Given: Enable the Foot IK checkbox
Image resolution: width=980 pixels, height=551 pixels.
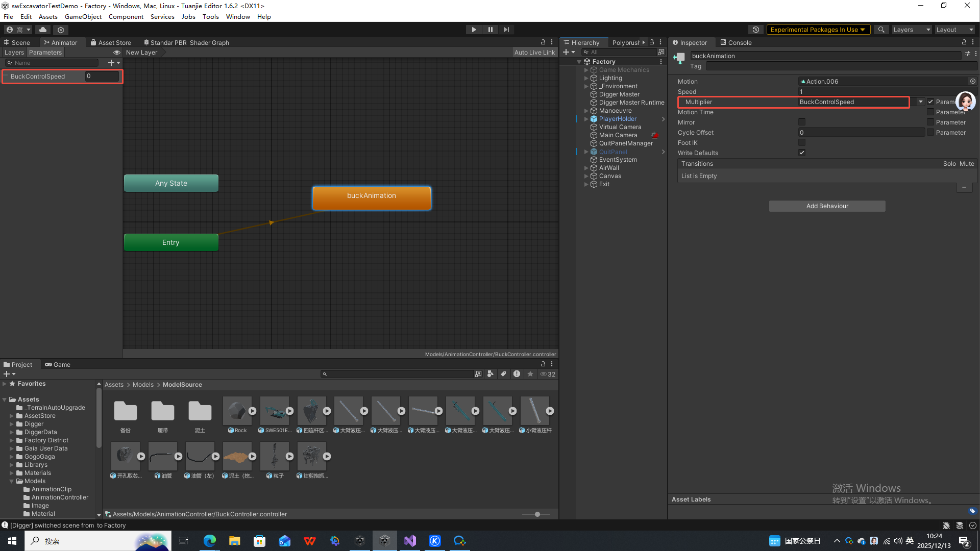Looking at the screenshot, I should (802, 142).
